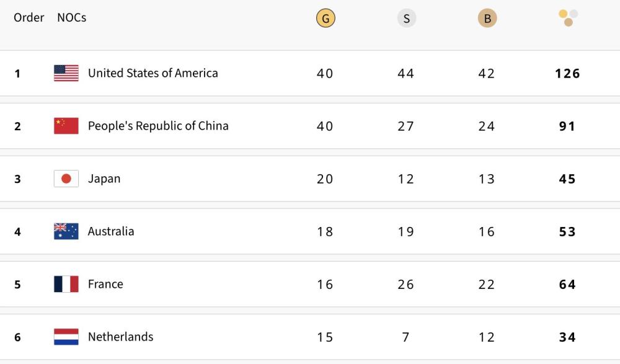620x364 pixels.
Task: Click USA total medal count 126
Action: pyautogui.click(x=567, y=73)
